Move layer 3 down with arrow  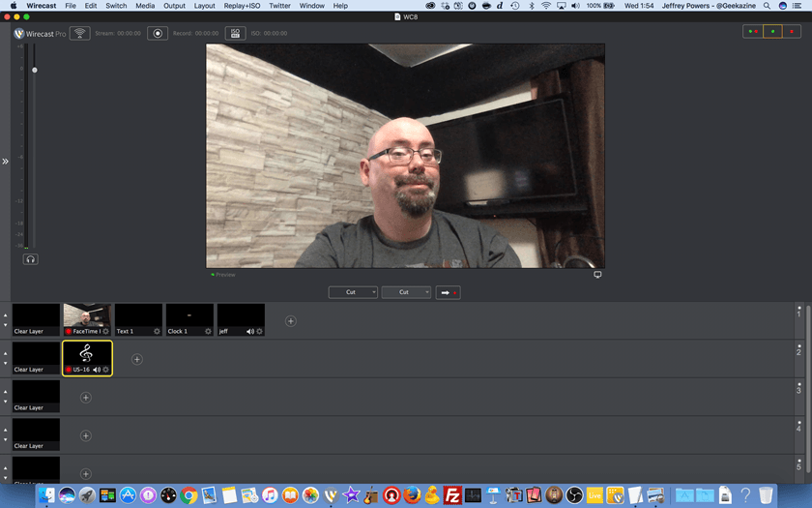point(6,402)
